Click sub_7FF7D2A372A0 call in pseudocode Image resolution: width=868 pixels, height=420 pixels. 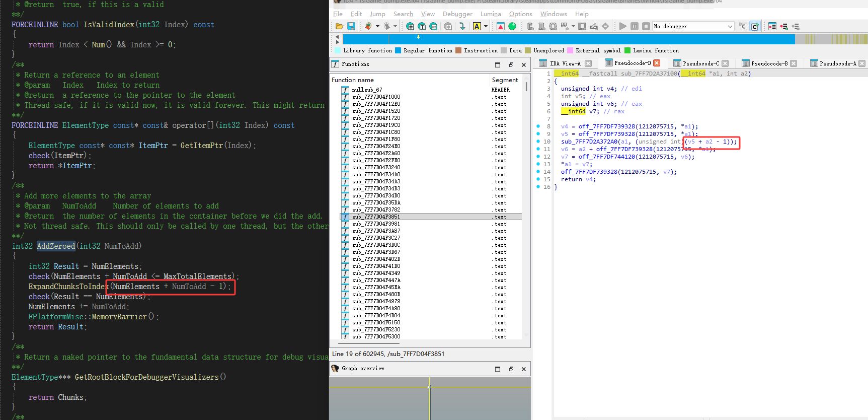(589, 142)
